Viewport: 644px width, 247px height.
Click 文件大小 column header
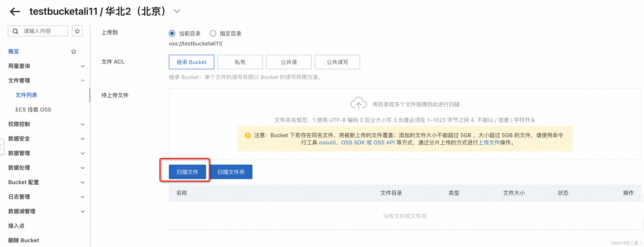tap(514, 193)
